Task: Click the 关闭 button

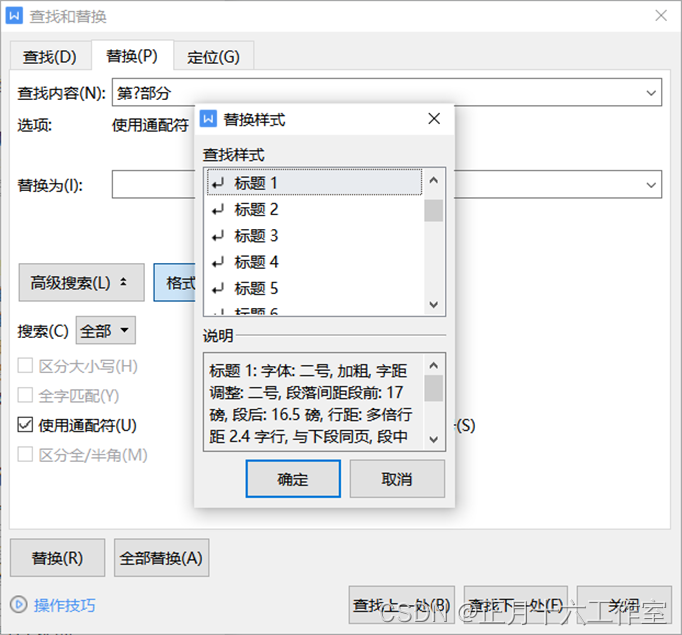Action: (x=624, y=605)
